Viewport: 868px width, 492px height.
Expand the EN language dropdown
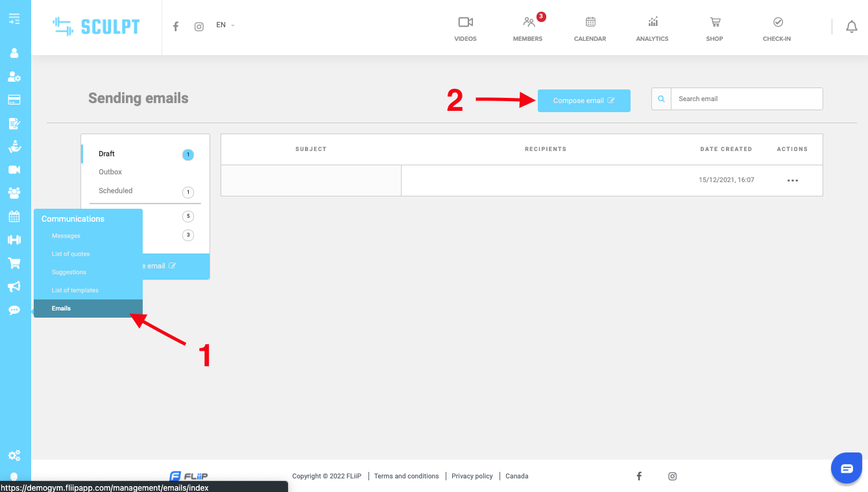click(225, 25)
